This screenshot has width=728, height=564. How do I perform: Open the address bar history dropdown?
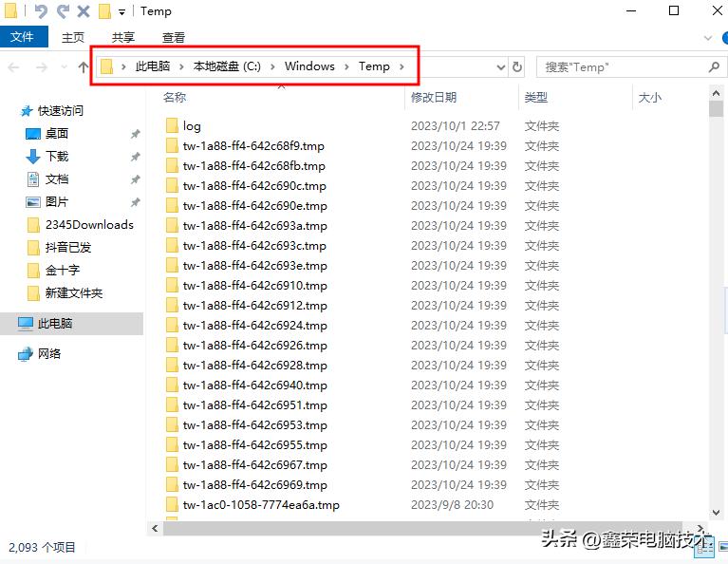501,66
